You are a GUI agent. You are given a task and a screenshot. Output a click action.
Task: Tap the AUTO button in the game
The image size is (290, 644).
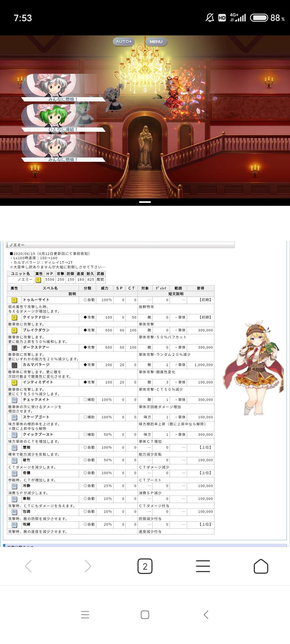[124, 42]
